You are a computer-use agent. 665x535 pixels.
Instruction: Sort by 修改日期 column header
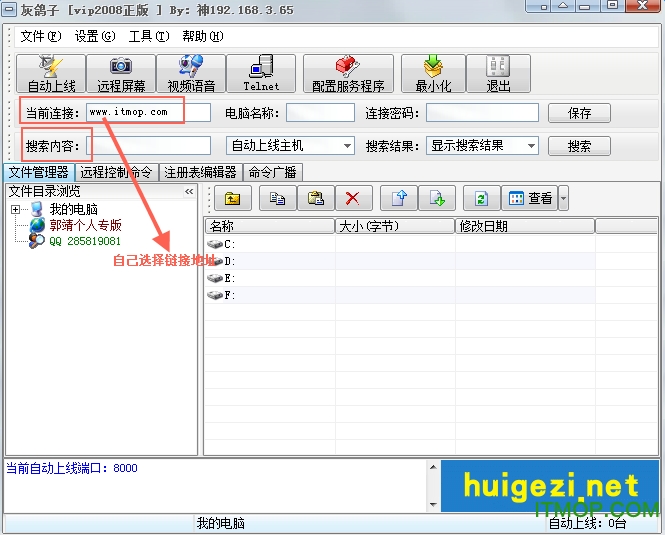click(x=525, y=226)
